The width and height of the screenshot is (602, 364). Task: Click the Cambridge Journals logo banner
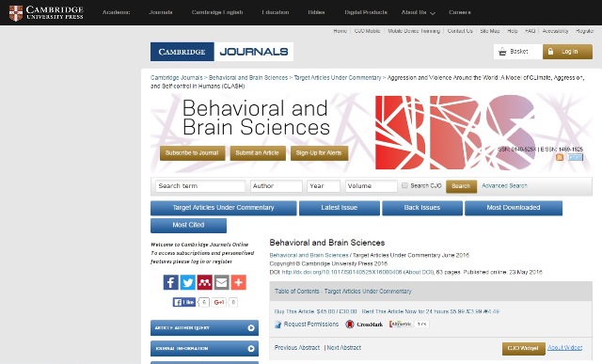coord(222,52)
